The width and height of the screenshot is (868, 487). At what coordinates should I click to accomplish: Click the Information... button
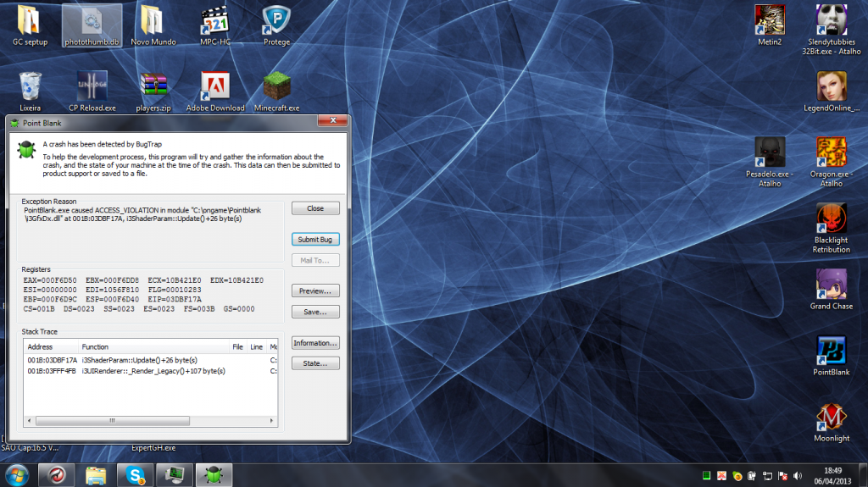click(315, 343)
